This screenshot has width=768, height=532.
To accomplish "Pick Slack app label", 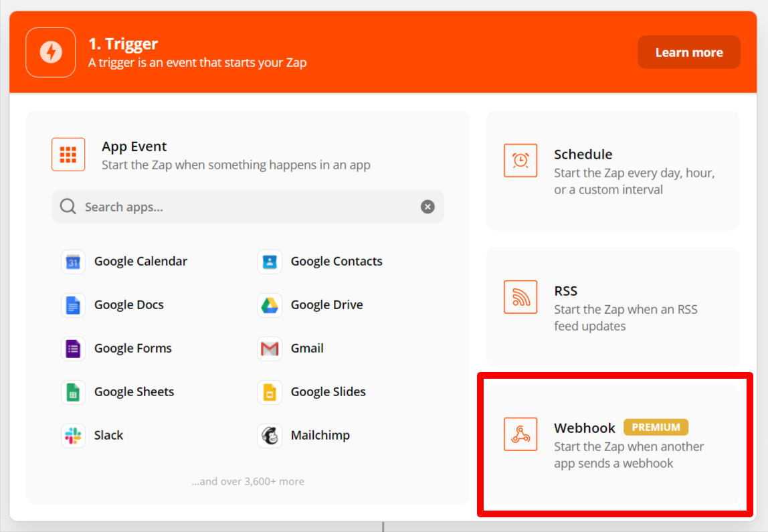I will click(x=109, y=435).
